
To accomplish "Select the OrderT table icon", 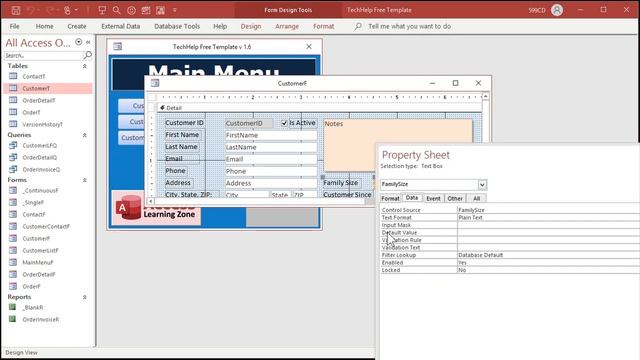I will (13, 112).
